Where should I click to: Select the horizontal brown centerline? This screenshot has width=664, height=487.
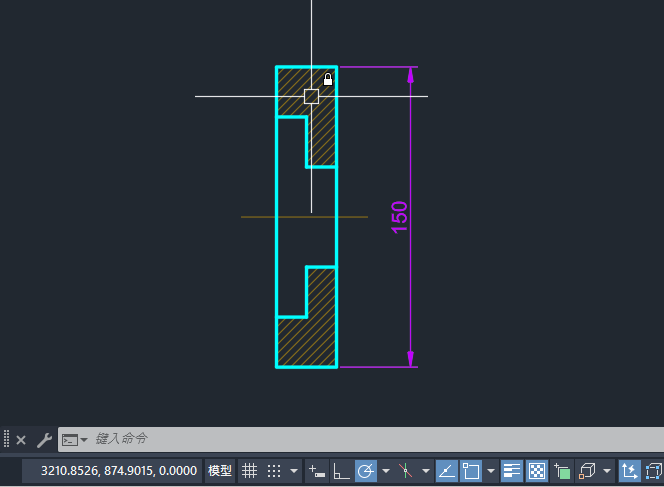[304, 217]
